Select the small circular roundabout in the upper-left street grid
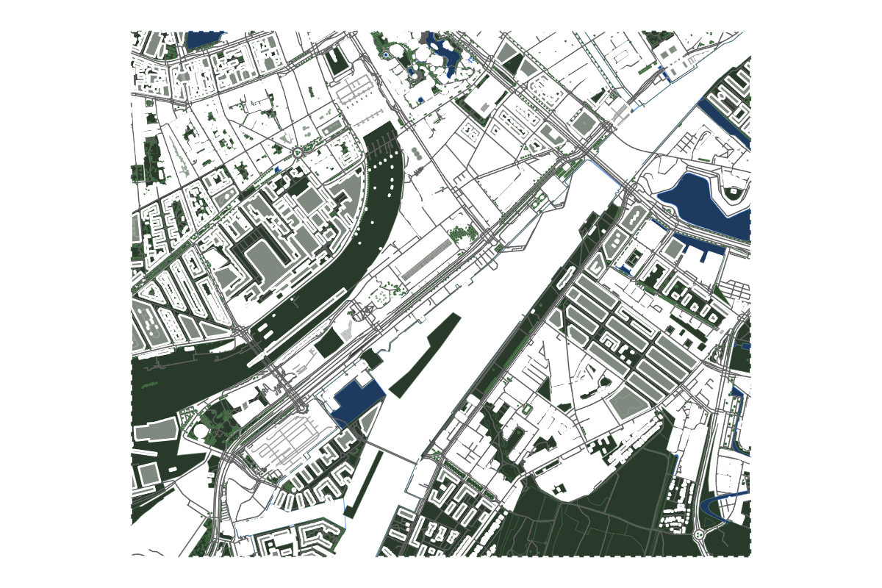882x588 pixels. coord(298,153)
